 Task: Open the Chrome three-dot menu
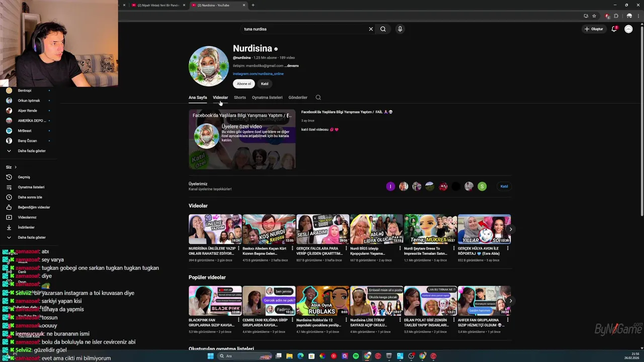pyautogui.click(x=637, y=16)
